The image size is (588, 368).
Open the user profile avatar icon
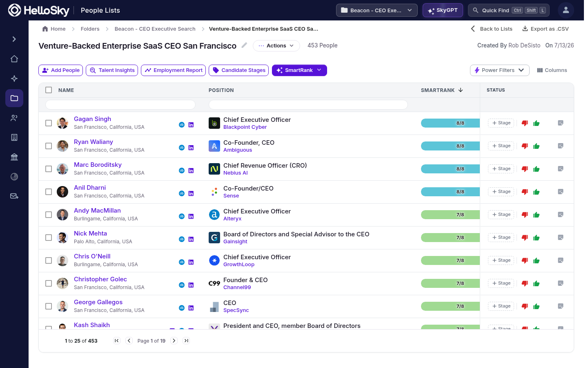point(566,10)
